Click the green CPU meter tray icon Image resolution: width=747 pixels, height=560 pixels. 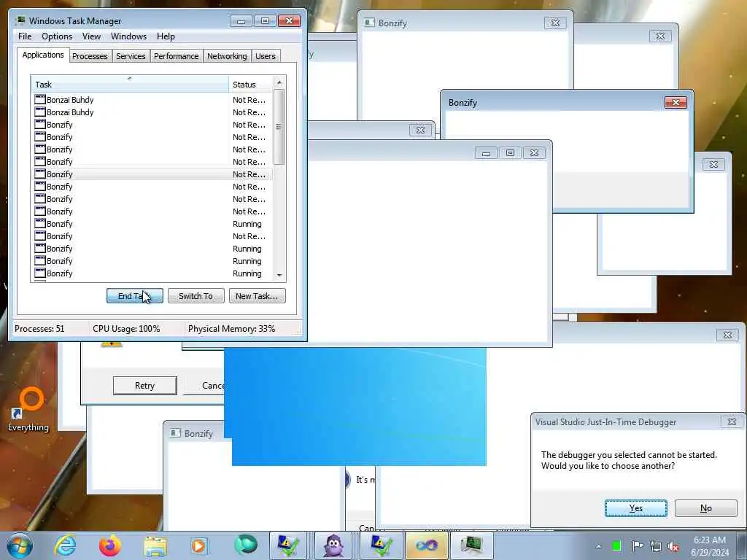(x=616, y=546)
